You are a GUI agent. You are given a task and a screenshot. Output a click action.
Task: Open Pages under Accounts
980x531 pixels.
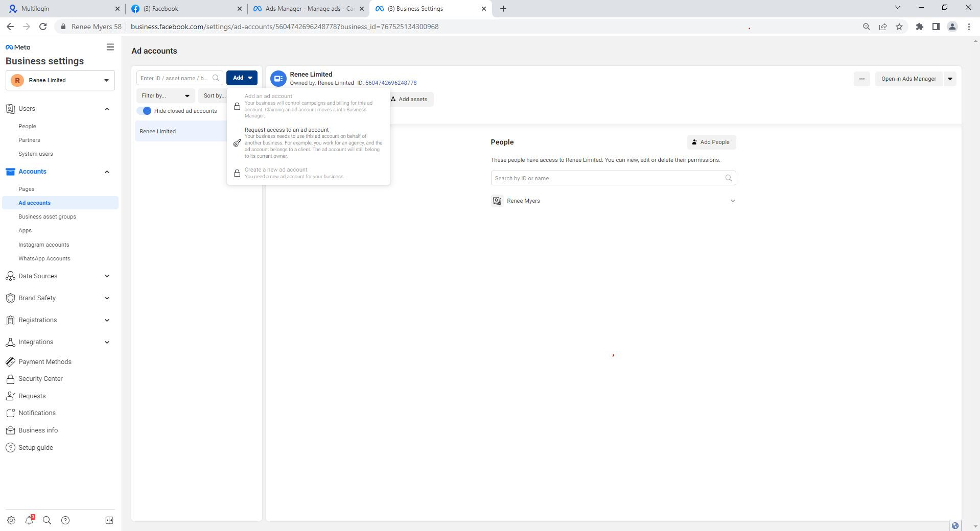tap(26, 189)
